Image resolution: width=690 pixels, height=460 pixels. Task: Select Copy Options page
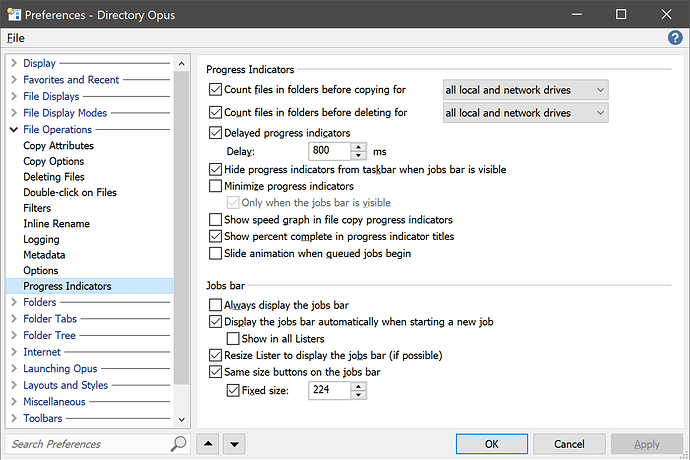tap(54, 161)
